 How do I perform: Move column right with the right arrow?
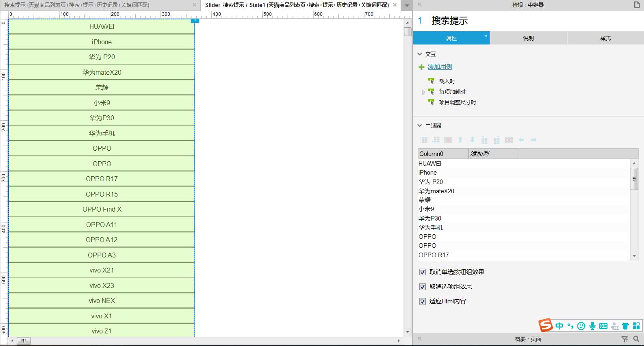click(533, 140)
